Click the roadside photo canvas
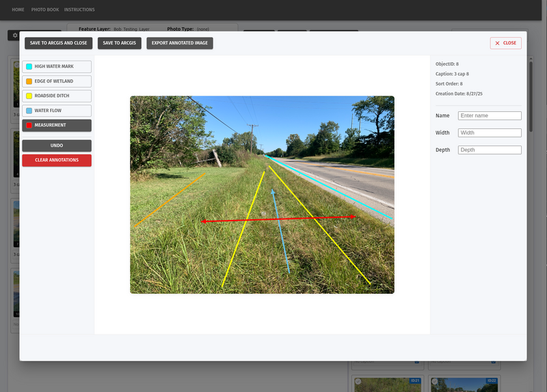Image resolution: width=547 pixels, height=392 pixels. point(262,195)
